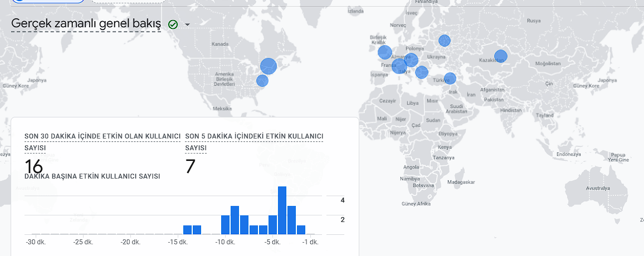Click the larger bubble over eastern Canada
Viewport: 644px width, 256px height.
269,66
